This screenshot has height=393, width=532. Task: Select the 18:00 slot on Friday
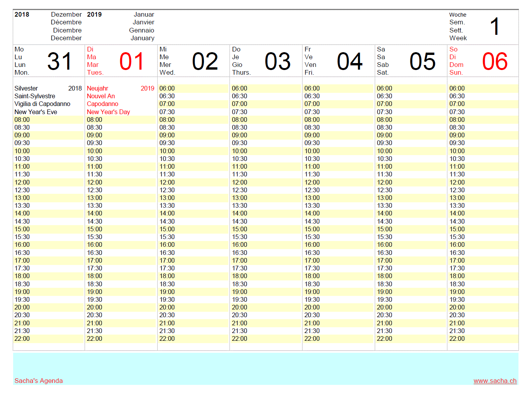coord(338,276)
